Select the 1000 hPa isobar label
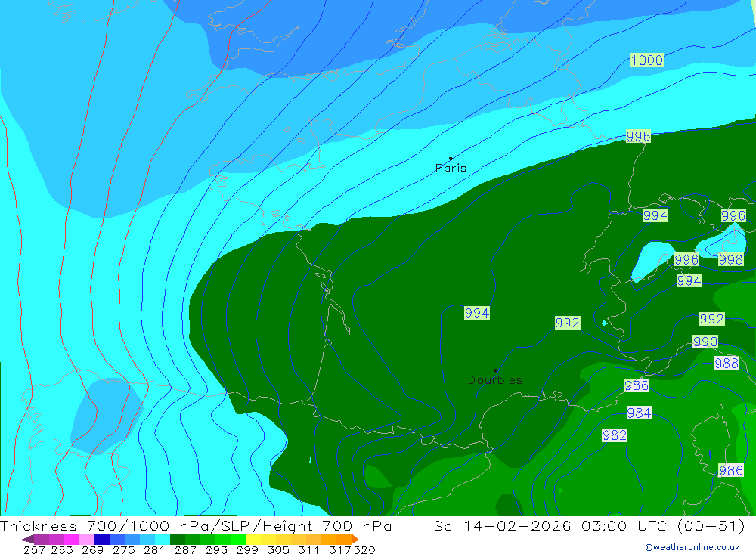 [x=646, y=60]
